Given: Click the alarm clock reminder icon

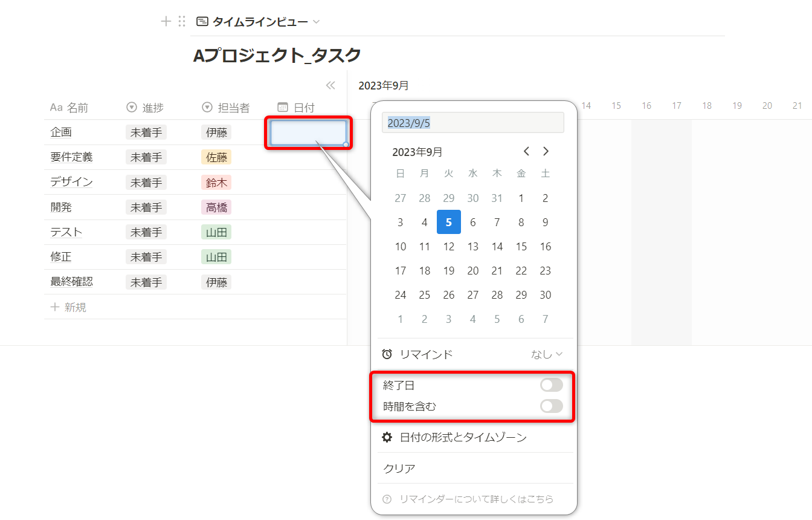Looking at the screenshot, I should [x=387, y=354].
